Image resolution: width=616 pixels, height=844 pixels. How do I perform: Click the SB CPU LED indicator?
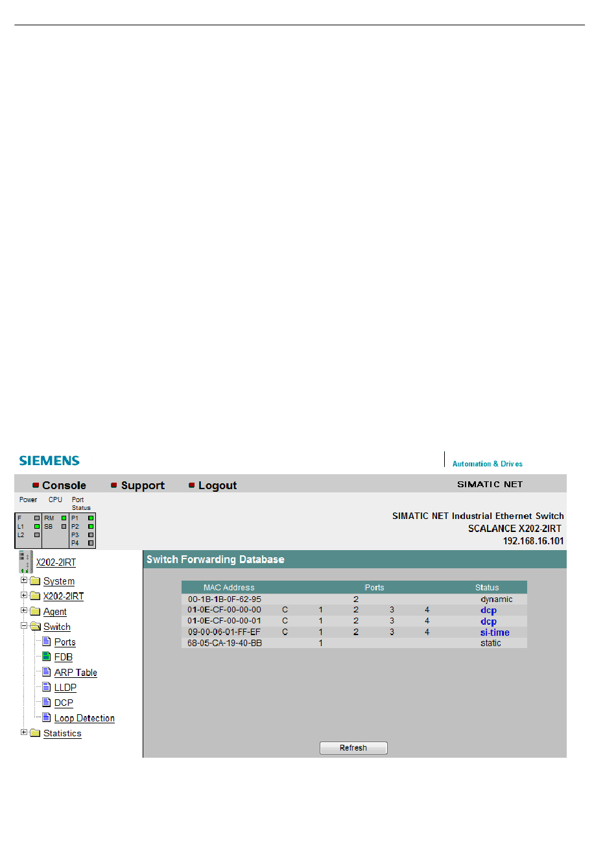pos(64,527)
